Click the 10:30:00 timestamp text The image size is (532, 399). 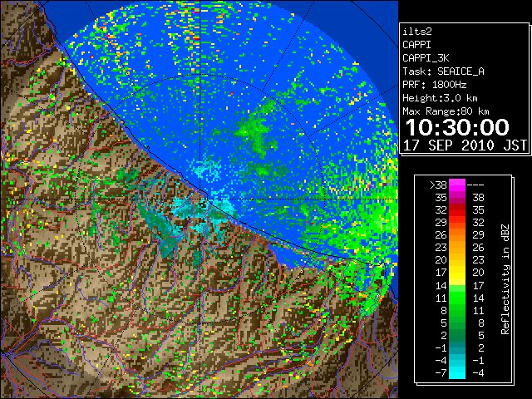[457, 127]
